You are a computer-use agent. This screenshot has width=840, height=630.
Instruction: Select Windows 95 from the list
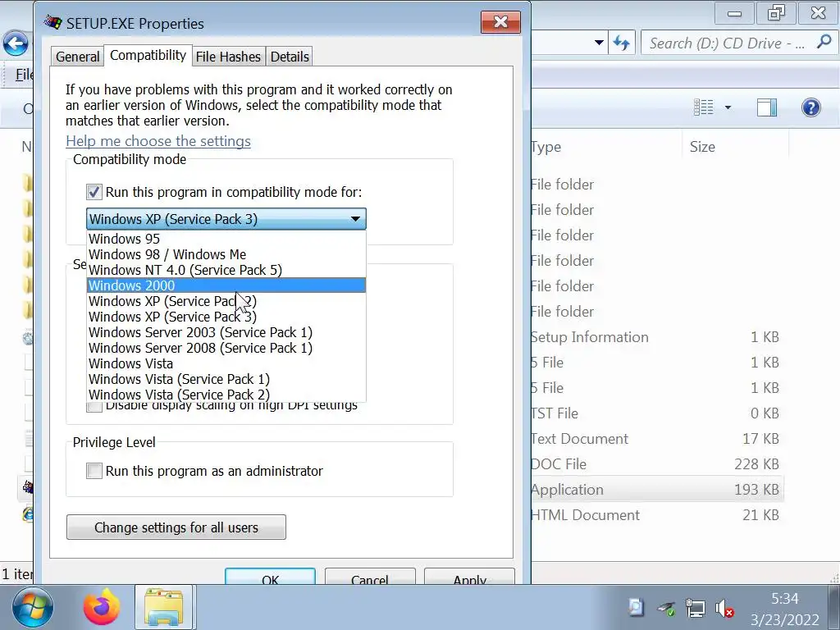coord(226,239)
